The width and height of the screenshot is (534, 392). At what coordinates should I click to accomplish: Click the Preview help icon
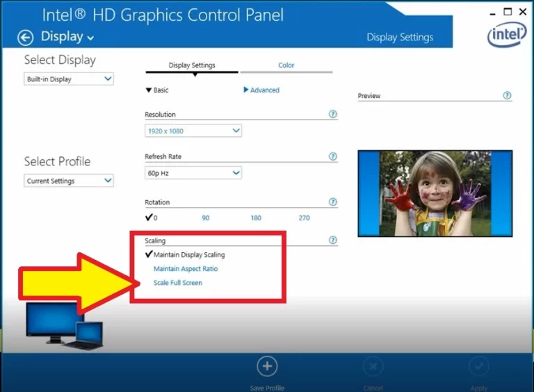(507, 96)
